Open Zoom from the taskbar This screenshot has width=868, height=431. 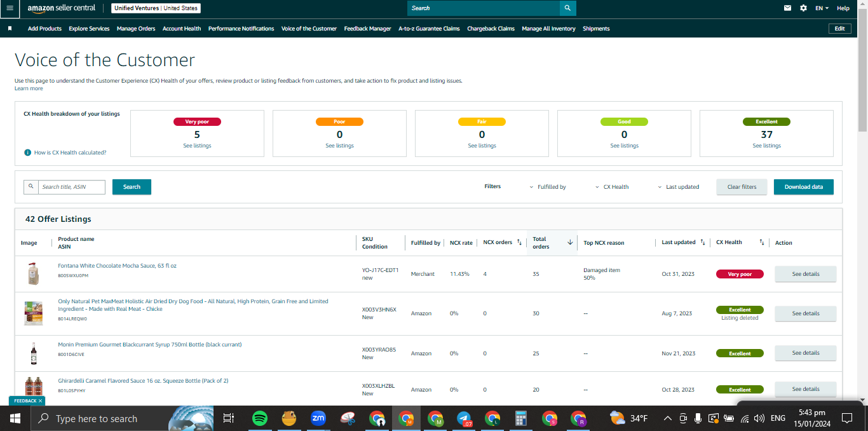point(318,418)
